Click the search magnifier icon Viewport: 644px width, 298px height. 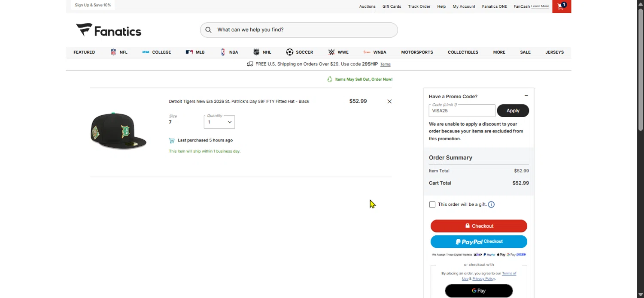pos(208,30)
